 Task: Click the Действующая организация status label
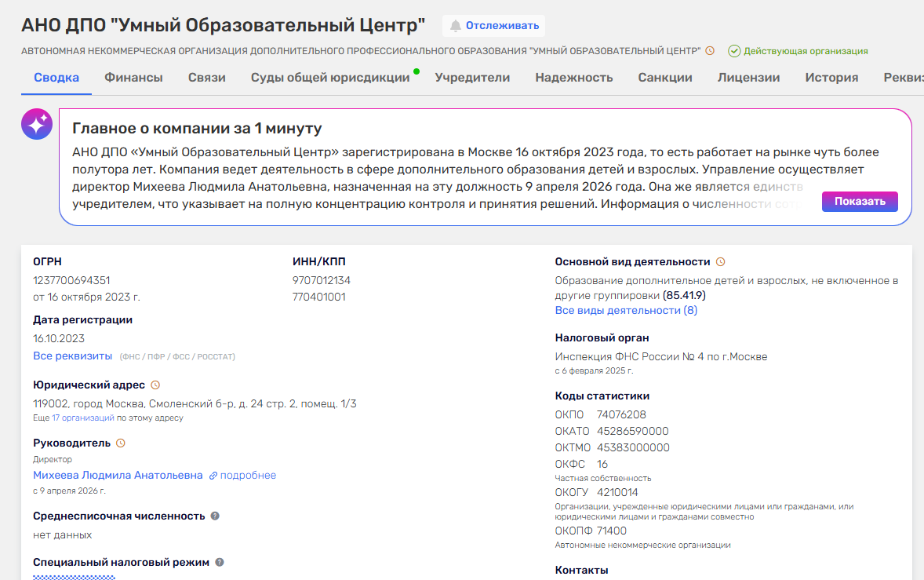click(806, 51)
